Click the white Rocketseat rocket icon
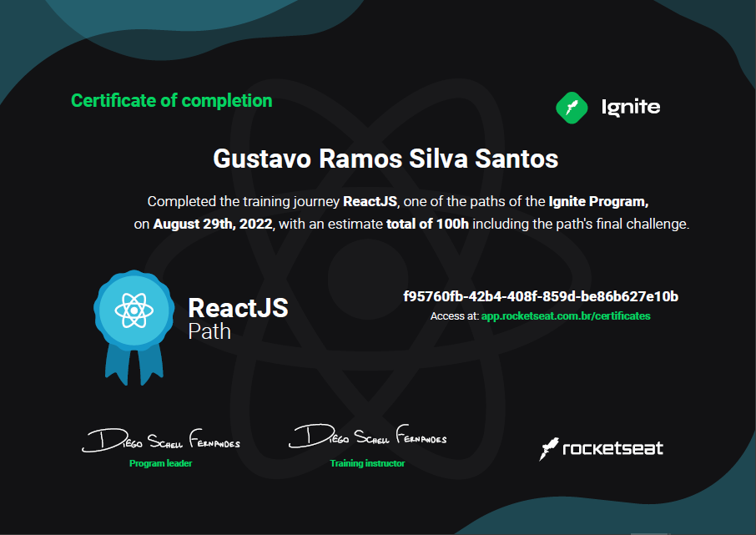The image size is (756, 535). (549, 449)
